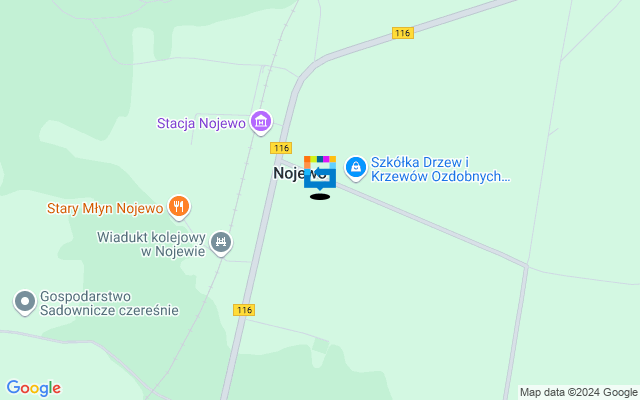This screenshot has width=640, height=400.
Task: Click the 116 road shield near top
Action: 403,33
